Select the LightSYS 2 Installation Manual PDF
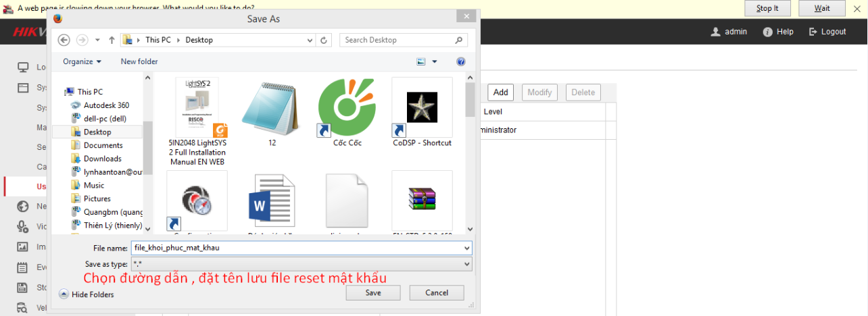 197,108
